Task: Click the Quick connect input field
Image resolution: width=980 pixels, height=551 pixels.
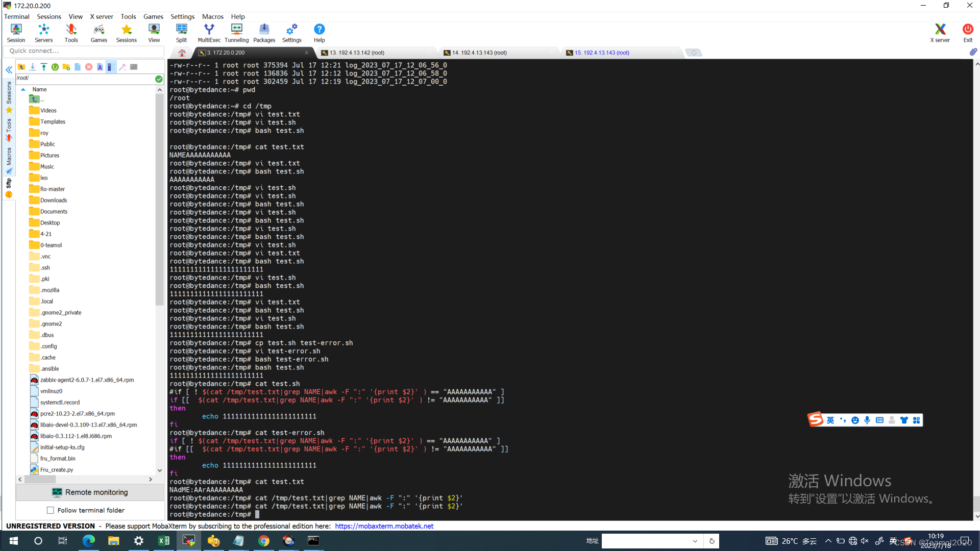Action: pos(84,51)
